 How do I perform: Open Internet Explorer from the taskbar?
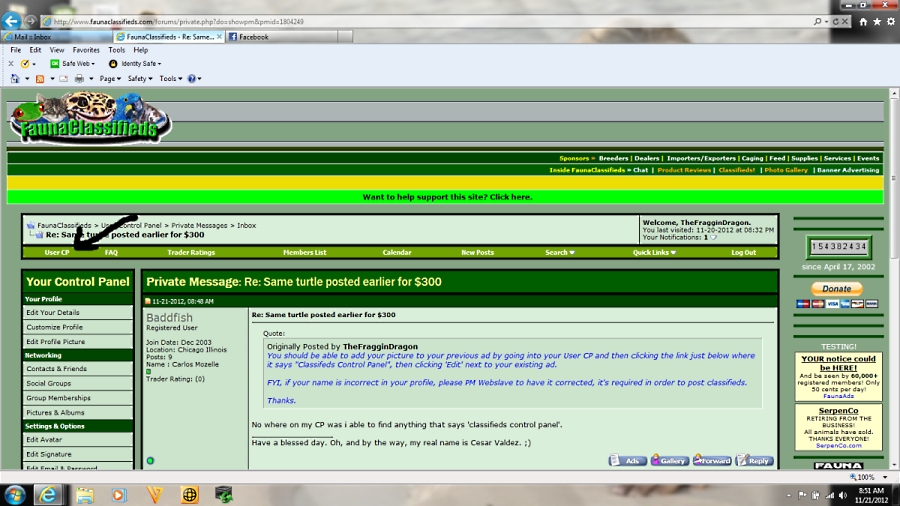click(48, 495)
